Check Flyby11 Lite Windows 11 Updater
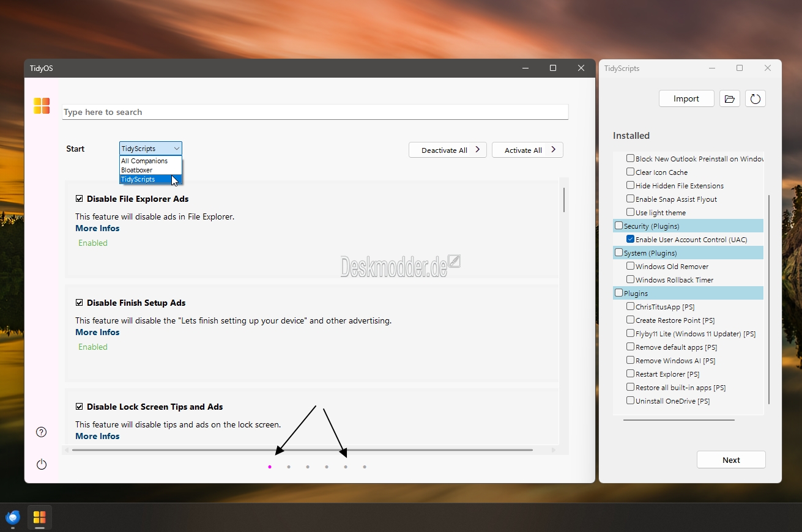The image size is (802, 532). point(630,333)
